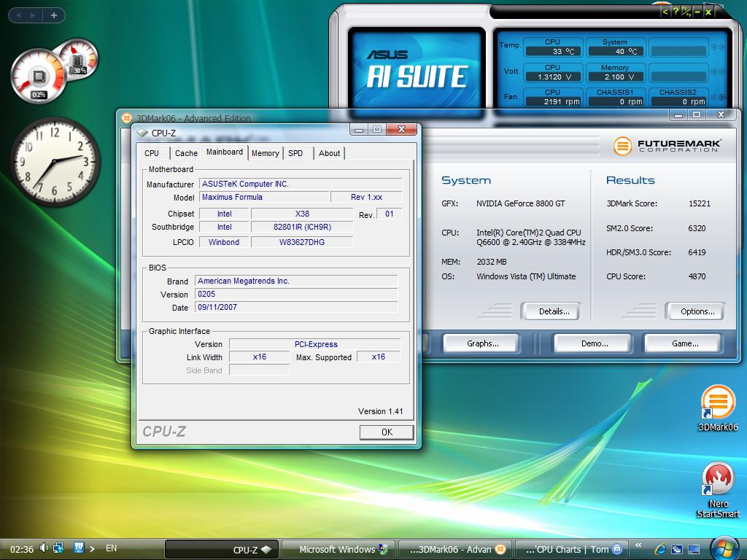Click the Graphs button in 3DMark06
This screenshot has height=560, width=747.
coord(482,343)
